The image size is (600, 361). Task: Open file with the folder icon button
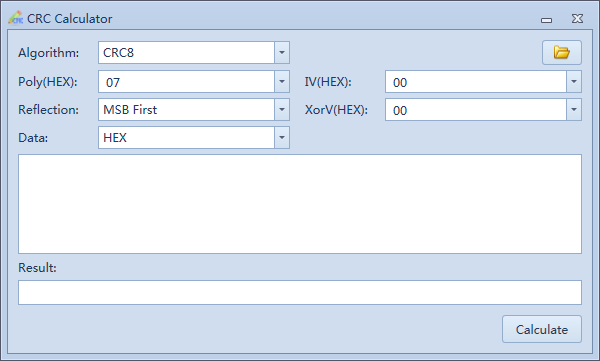562,52
